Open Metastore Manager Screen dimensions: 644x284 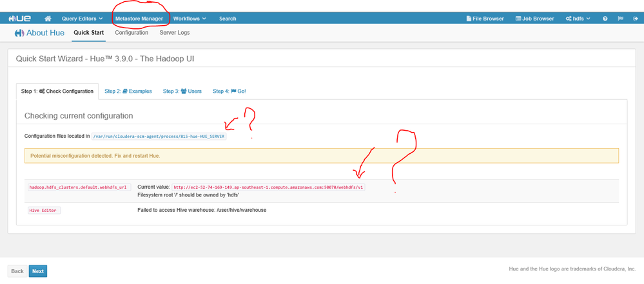(140, 19)
